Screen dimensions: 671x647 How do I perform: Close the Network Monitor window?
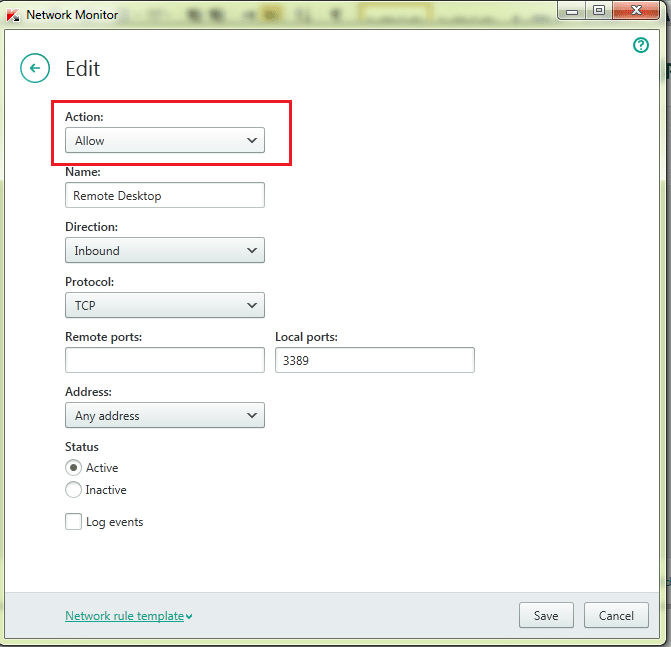[636, 10]
